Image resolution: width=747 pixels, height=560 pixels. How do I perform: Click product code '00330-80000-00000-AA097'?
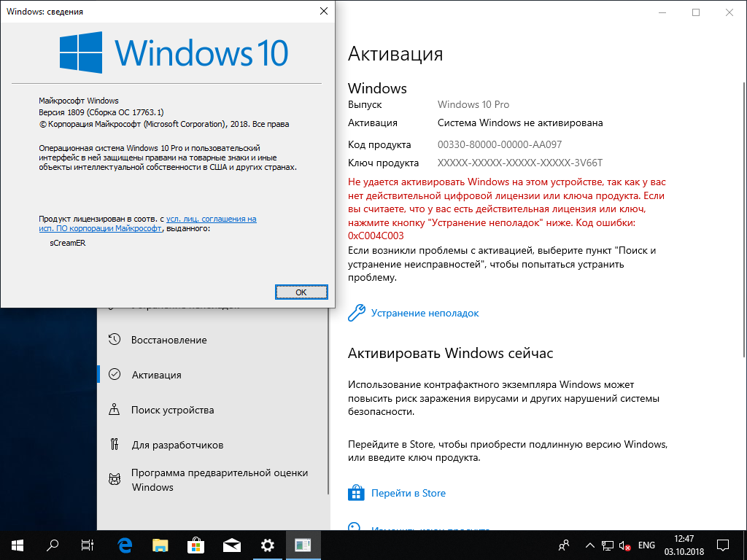click(x=500, y=144)
